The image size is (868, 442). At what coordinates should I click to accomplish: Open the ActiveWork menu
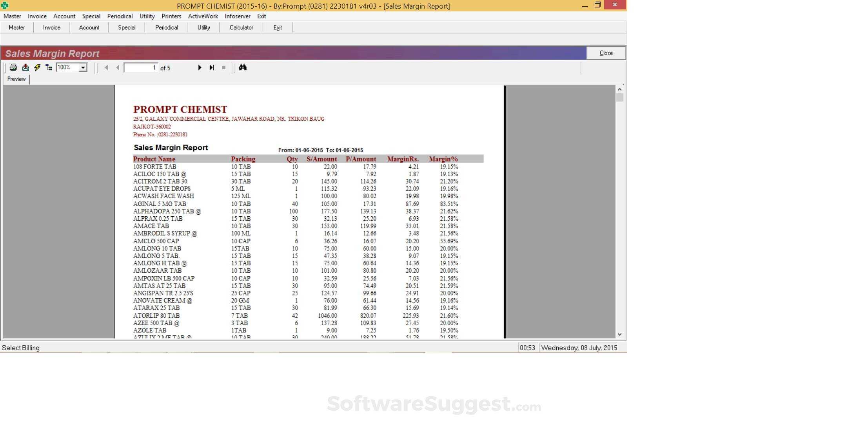(203, 16)
